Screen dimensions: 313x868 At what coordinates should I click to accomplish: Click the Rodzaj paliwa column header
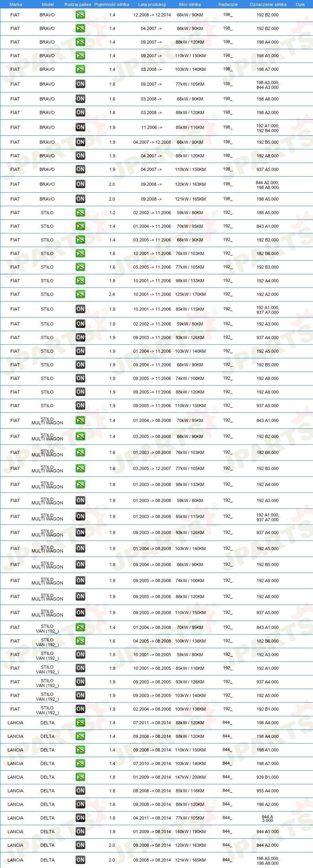(x=78, y=4)
